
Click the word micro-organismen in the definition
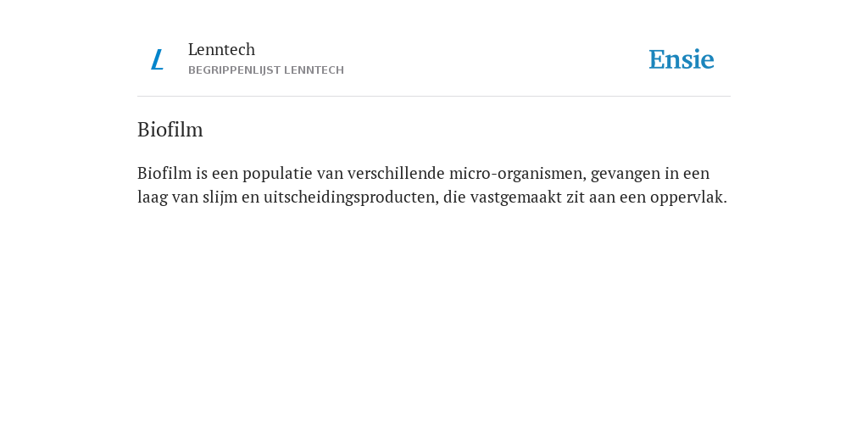click(518, 174)
